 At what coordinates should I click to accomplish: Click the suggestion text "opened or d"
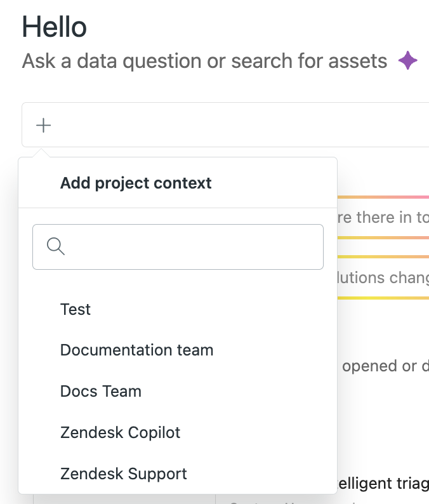pyautogui.click(x=385, y=366)
